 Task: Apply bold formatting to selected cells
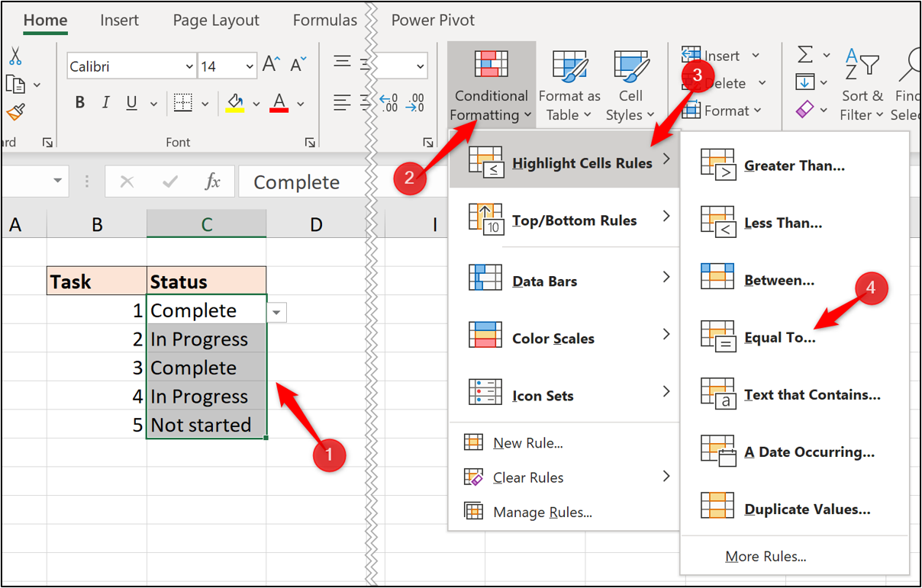point(79,102)
